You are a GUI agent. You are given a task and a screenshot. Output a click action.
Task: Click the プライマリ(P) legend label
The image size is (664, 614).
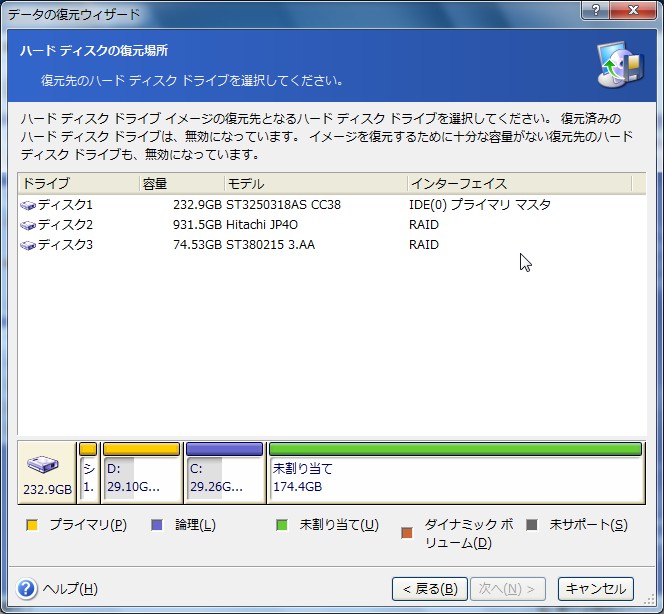coord(88,525)
